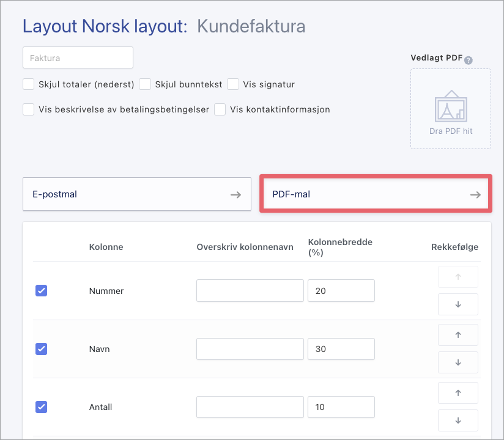504x440 pixels.
Task: Open the PDF-mal editor
Action: pos(376,194)
